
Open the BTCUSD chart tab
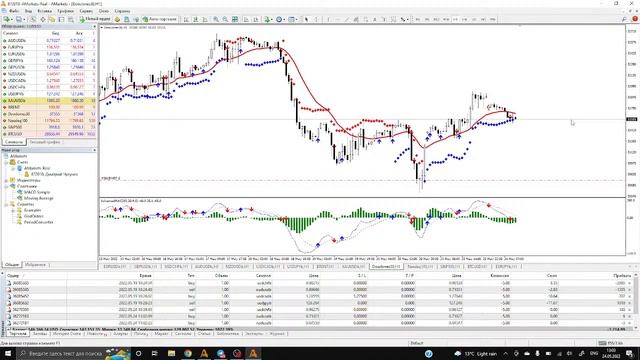coord(477,267)
